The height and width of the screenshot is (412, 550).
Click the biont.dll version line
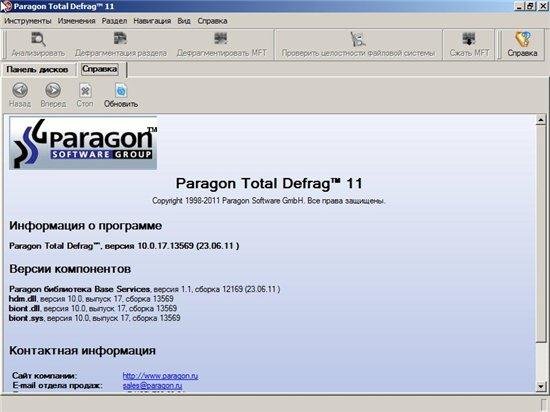pos(93,308)
